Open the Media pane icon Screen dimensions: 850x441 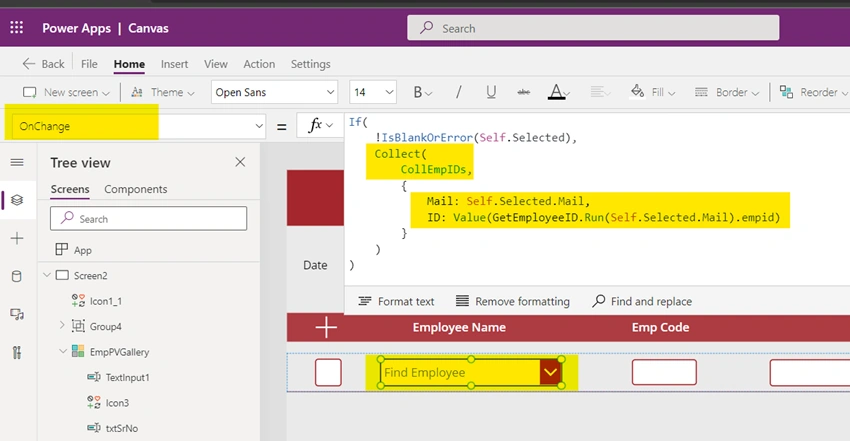17,314
